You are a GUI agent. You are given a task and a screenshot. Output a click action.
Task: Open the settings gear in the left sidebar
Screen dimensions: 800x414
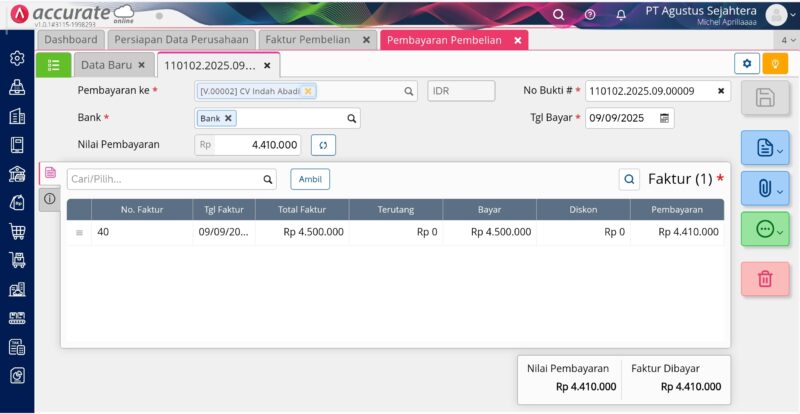point(17,58)
